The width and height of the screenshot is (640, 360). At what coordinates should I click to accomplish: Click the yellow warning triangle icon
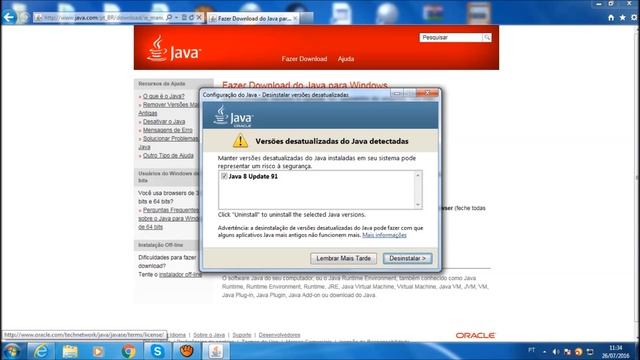click(240, 141)
